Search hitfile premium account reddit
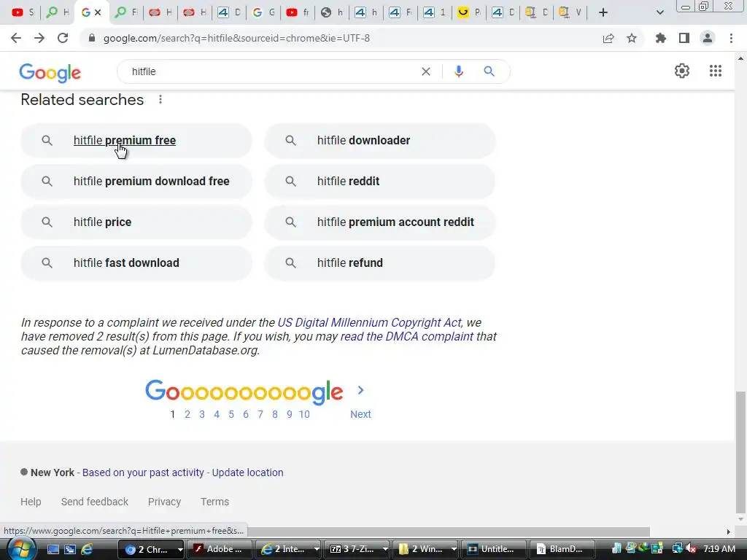 point(379,222)
